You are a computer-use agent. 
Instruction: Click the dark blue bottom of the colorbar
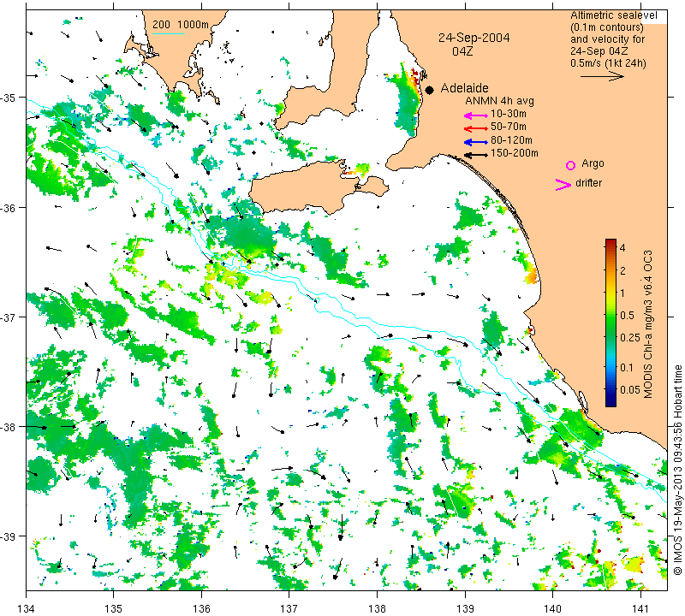pyautogui.click(x=611, y=402)
